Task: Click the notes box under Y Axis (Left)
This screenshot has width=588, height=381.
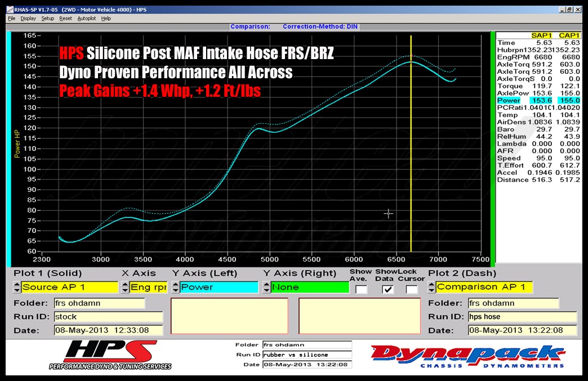Action: pyautogui.click(x=229, y=316)
